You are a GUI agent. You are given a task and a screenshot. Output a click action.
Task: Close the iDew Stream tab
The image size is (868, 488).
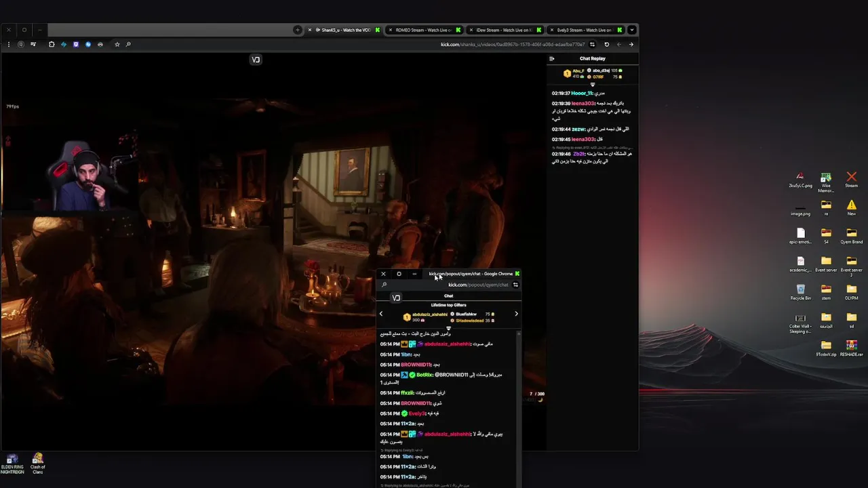471,30
